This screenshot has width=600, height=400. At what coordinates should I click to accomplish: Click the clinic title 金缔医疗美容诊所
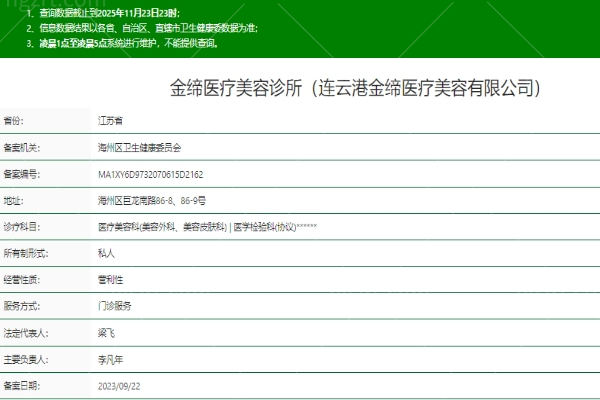click(355, 88)
